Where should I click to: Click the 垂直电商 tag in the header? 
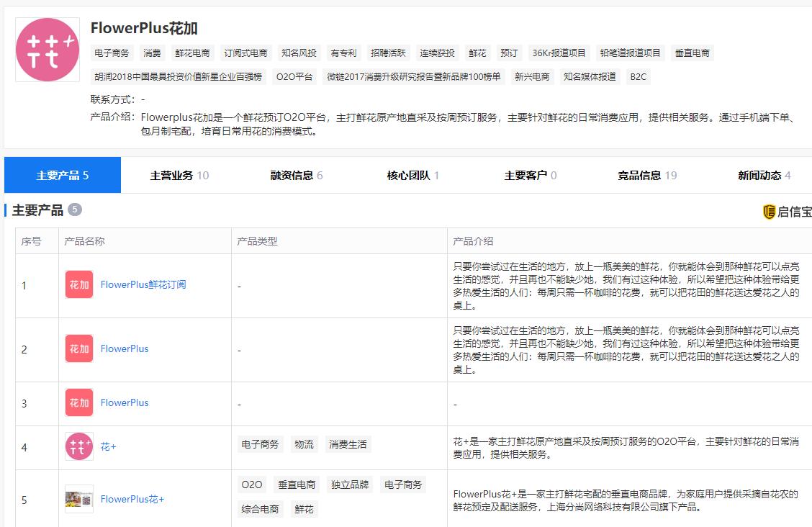click(x=692, y=53)
